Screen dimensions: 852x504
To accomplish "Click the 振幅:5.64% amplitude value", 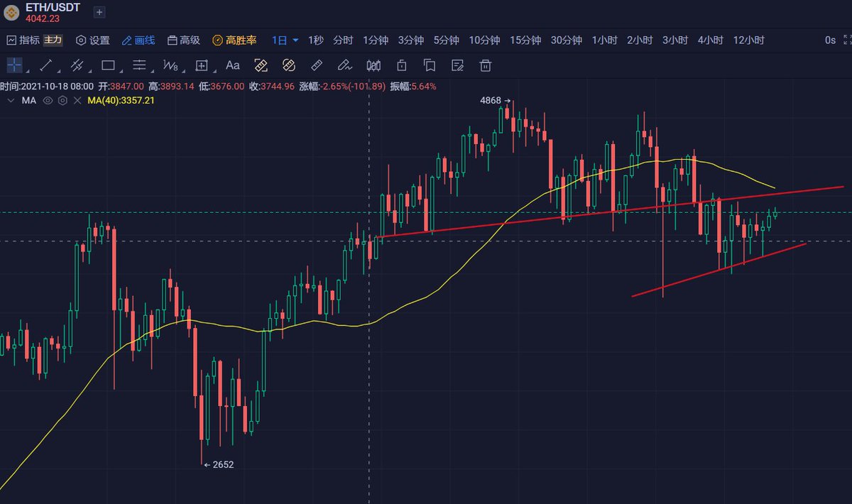I will point(413,86).
